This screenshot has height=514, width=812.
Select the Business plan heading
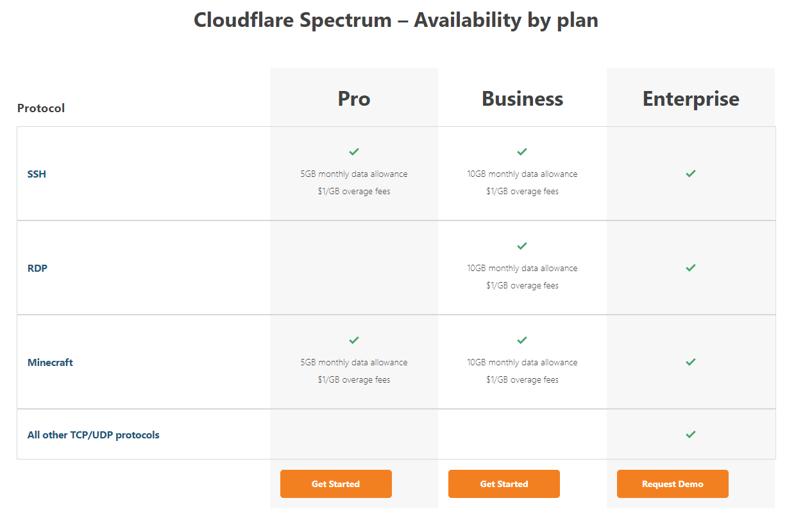click(x=522, y=99)
